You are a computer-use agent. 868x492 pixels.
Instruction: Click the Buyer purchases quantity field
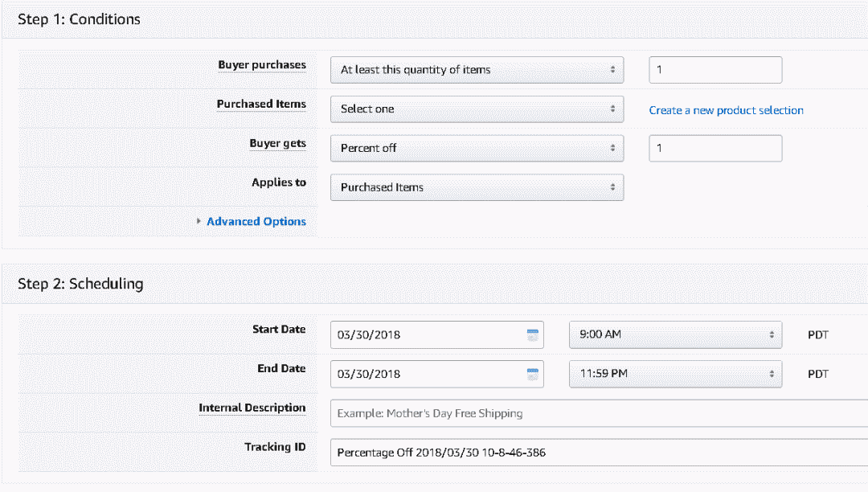pyautogui.click(x=714, y=70)
